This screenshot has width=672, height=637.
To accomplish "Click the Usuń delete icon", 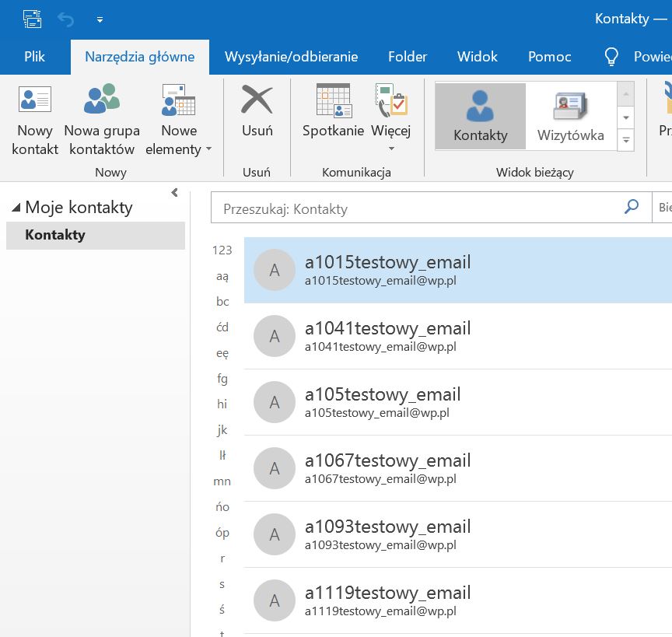I will [x=257, y=100].
